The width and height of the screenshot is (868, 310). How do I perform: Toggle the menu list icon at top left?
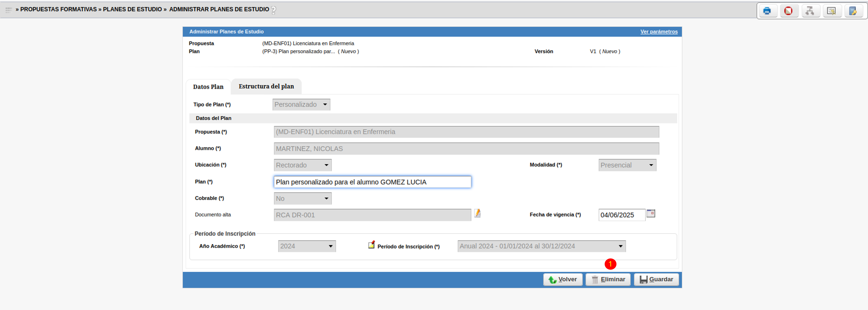pos(8,10)
